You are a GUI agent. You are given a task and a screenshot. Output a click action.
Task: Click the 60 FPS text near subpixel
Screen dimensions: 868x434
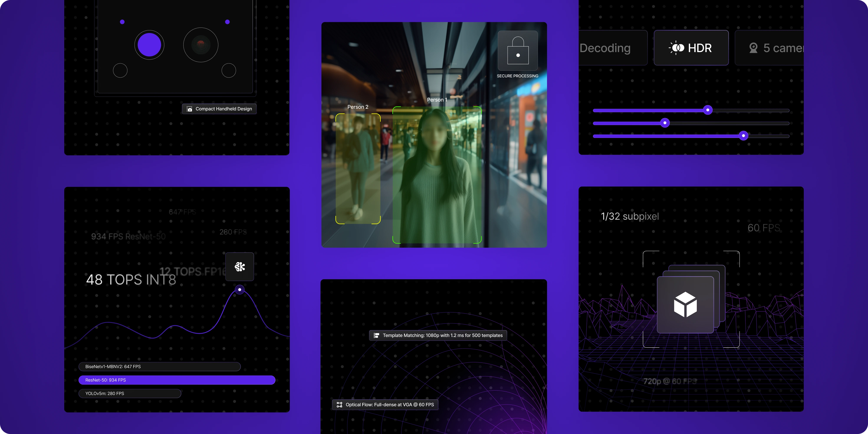click(x=764, y=228)
